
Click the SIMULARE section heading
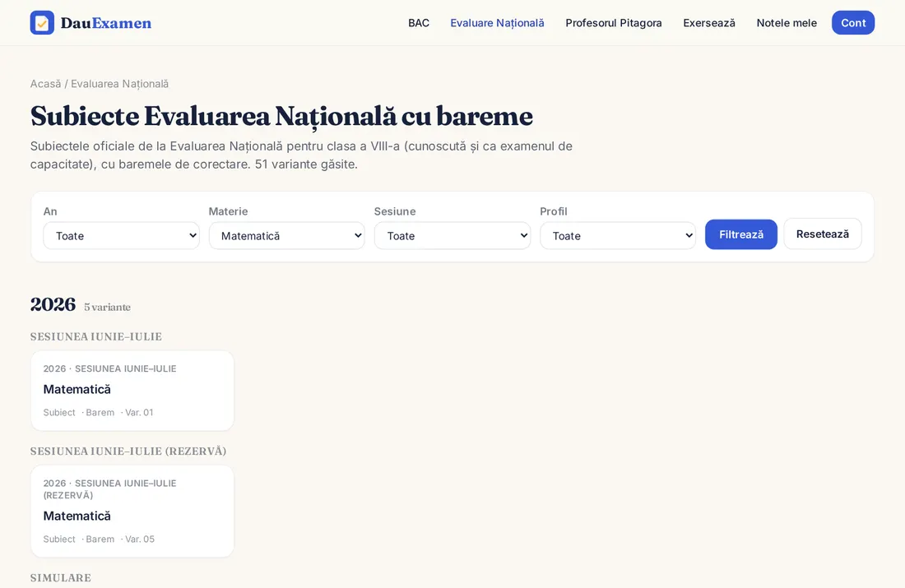(x=61, y=577)
